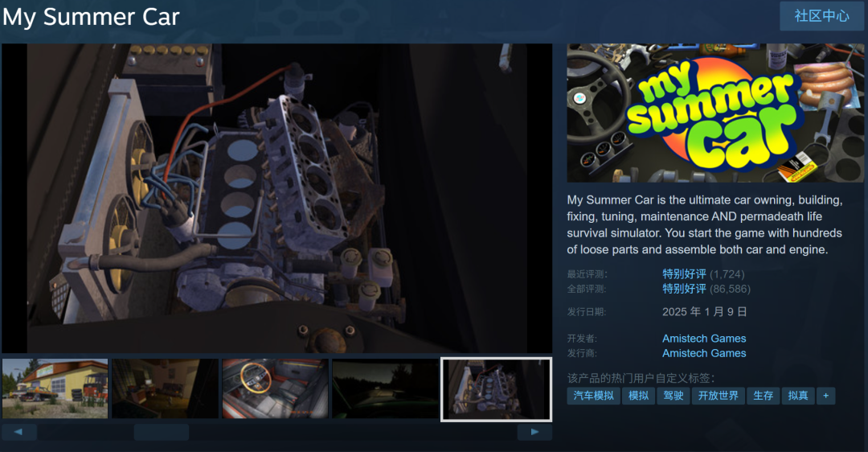Screen dimensions: 868x452
Task: Click the 开发者 label
Action: click(582, 339)
